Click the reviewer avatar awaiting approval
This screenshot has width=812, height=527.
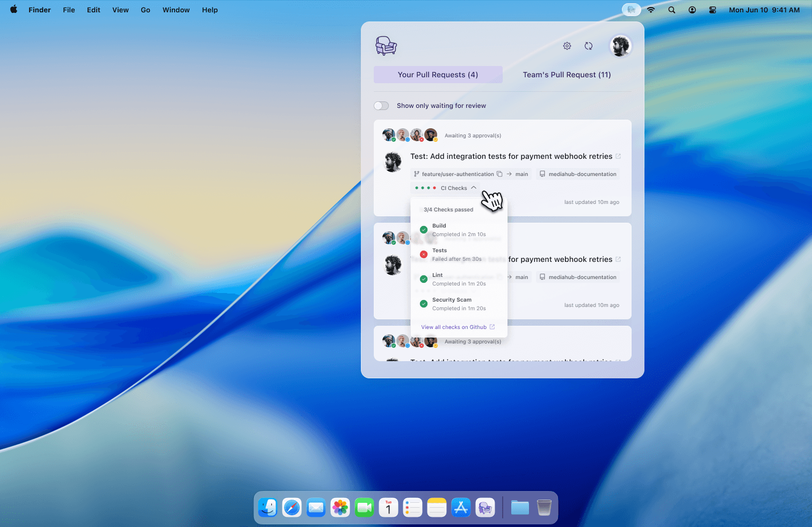[389, 135]
